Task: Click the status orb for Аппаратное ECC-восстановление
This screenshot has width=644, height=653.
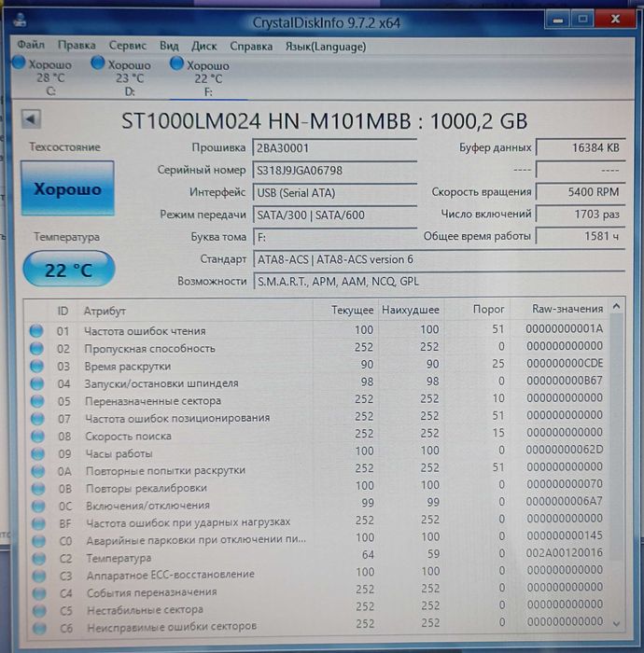Action: point(39,576)
